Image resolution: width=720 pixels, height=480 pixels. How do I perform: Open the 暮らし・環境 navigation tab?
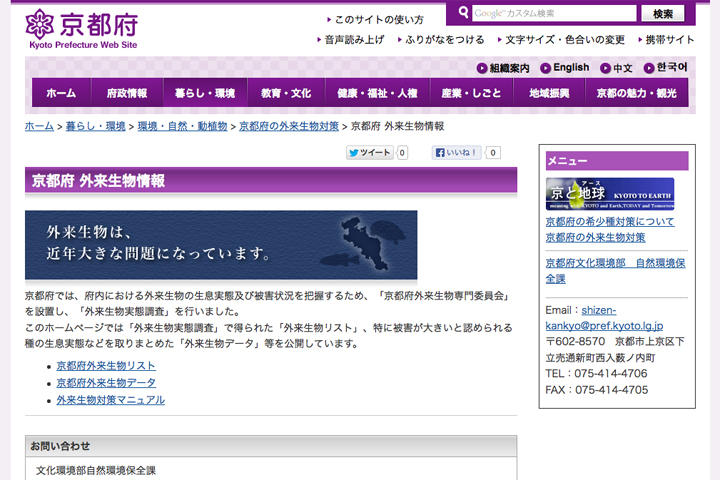tap(204, 93)
